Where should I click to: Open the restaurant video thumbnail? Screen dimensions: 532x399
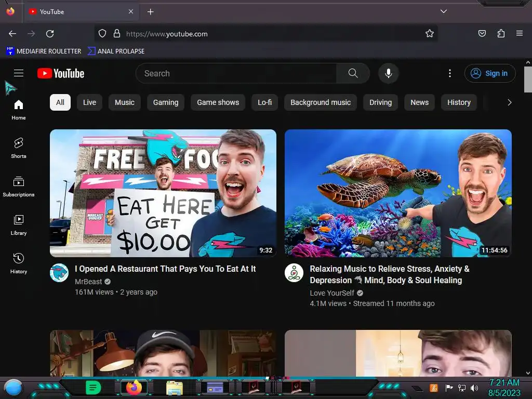pyautogui.click(x=163, y=193)
